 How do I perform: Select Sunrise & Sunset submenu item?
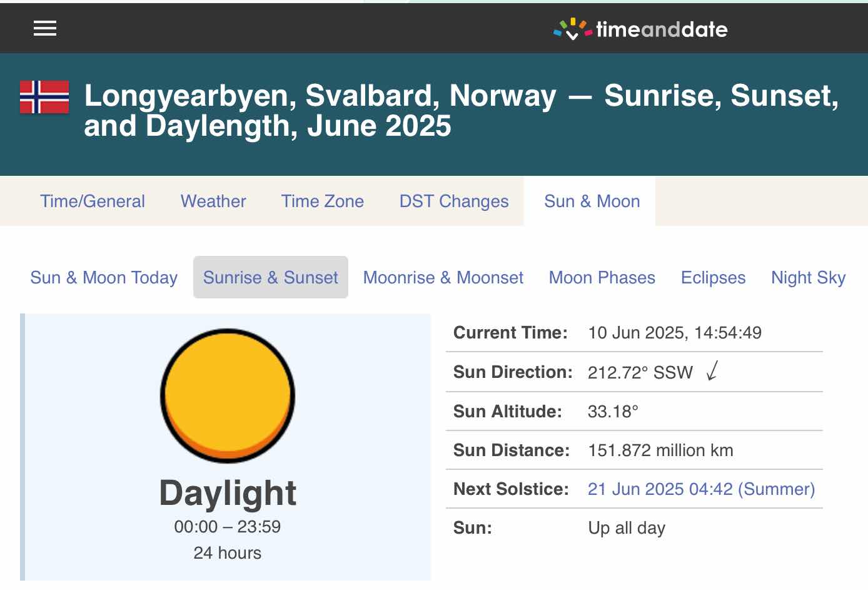click(x=270, y=278)
